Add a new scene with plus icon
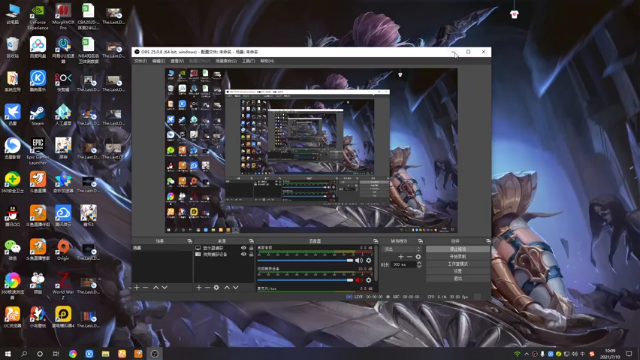 pos(137,288)
